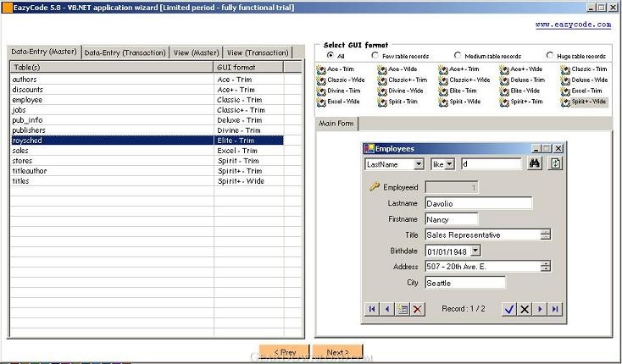Pick the Deluxe - Wide format icon

pos(565,80)
